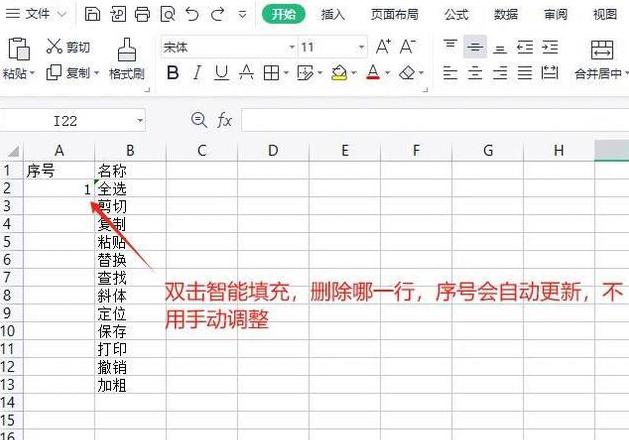Redo the last undone action
This screenshot has height=440, width=629.
(x=218, y=14)
